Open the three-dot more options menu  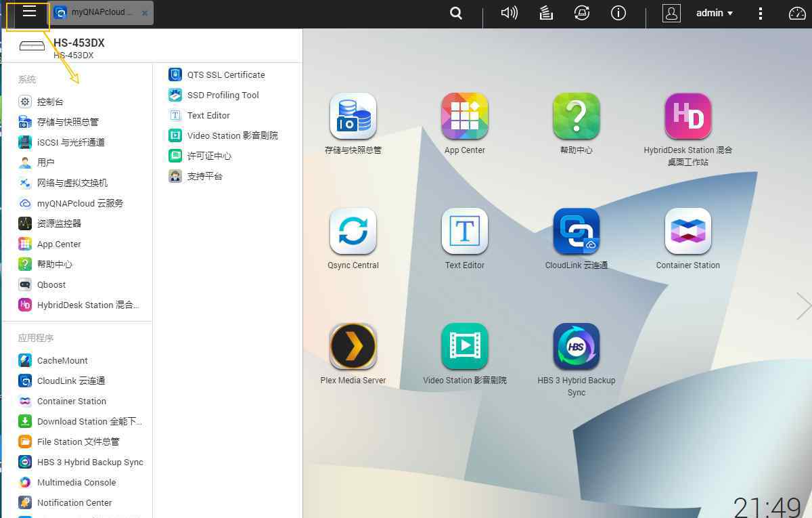tap(761, 13)
